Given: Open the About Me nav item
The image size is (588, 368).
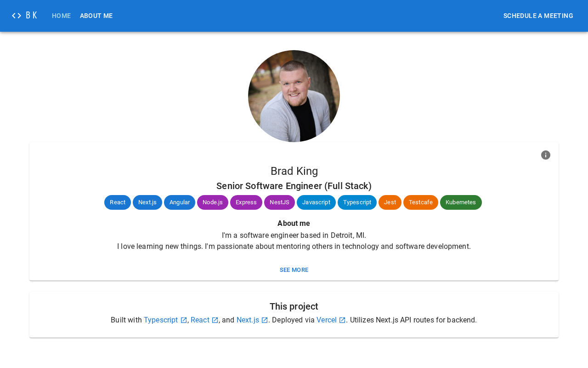Looking at the screenshot, I should [x=96, y=16].
